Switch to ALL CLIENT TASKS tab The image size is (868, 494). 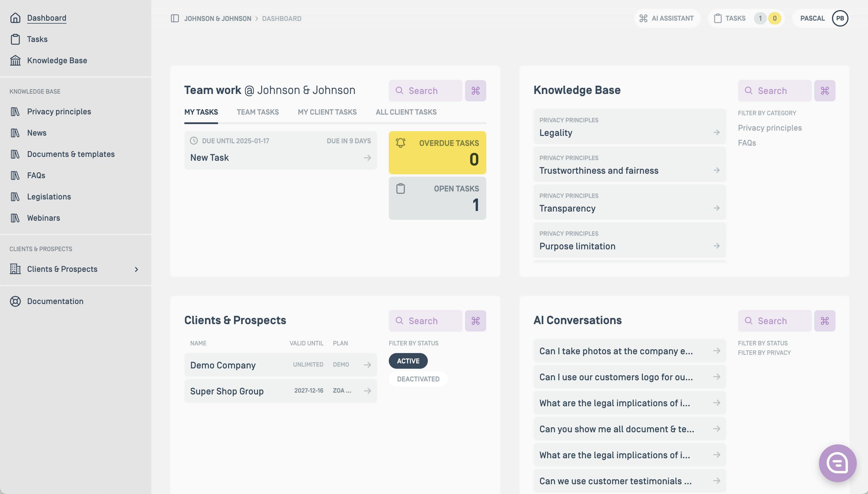[406, 112]
